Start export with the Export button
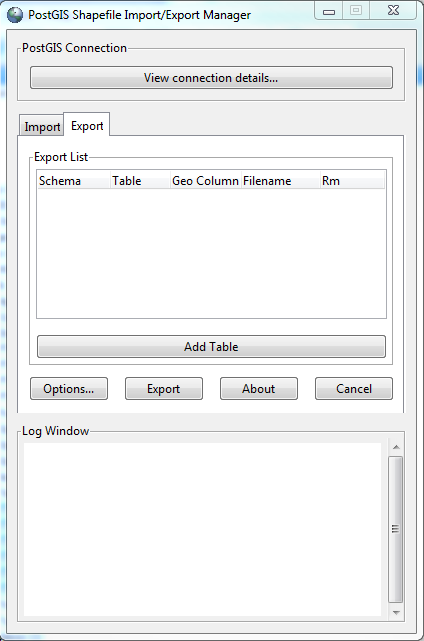 click(164, 388)
